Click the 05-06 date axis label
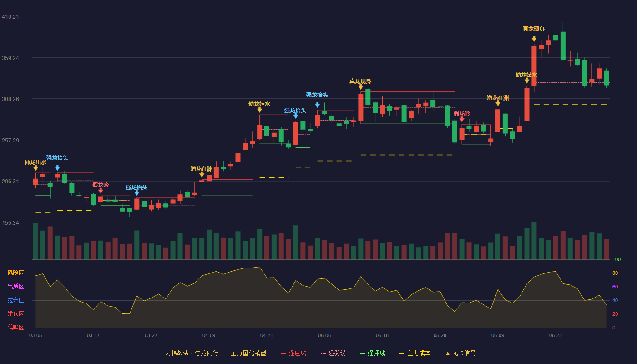 [324, 335]
